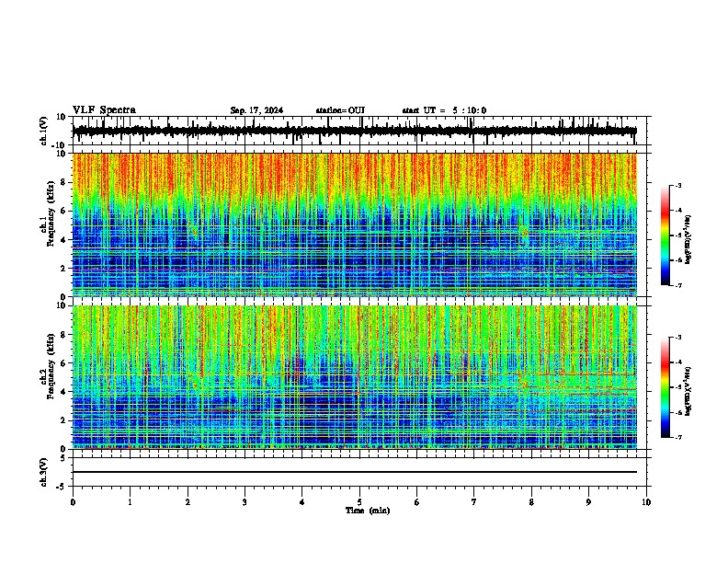Screen dimensions: 728x563
Task: Click the "8" kHz tick on ch.1 spectrogram axis
Action: pos(63,182)
